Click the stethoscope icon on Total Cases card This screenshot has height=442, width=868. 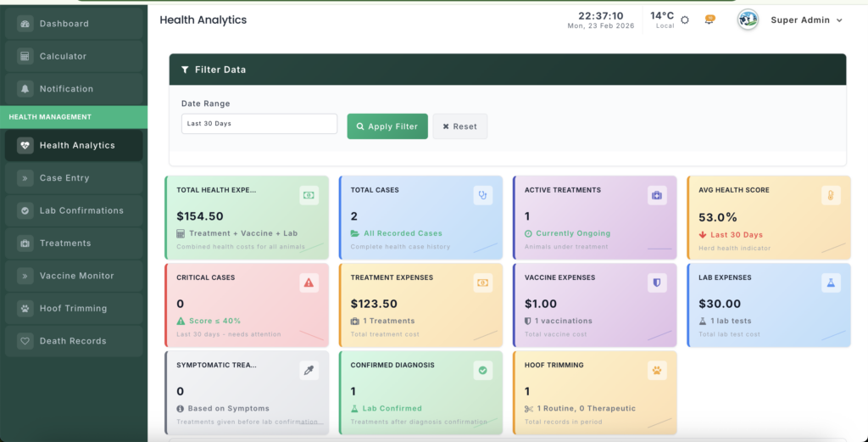coord(482,195)
